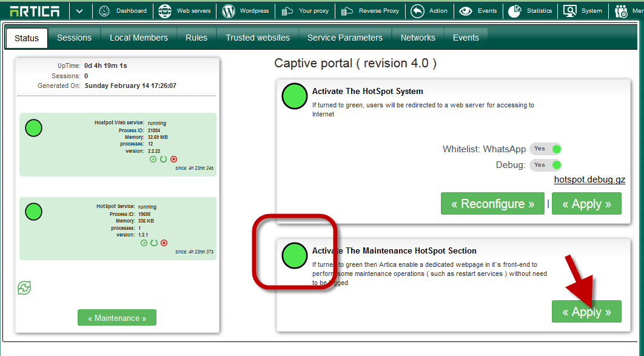
Task: Click the Process ID value 21884
Action: click(x=154, y=130)
